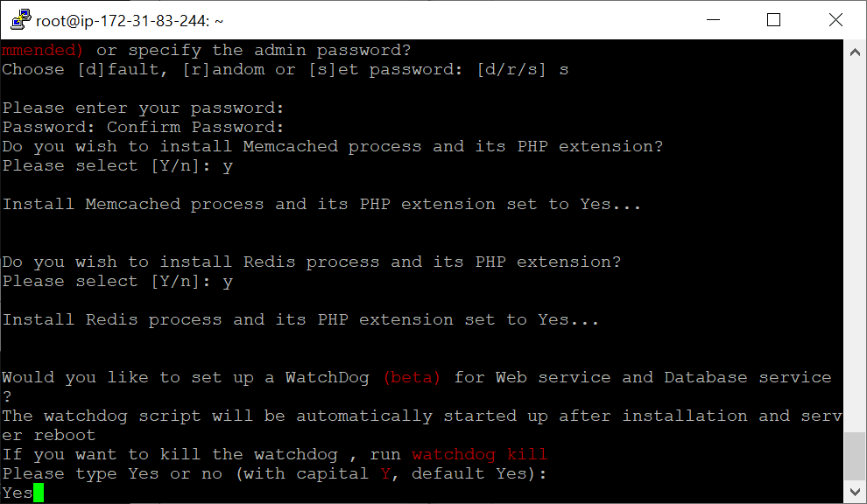Image resolution: width=867 pixels, height=504 pixels.
Task: Click the scrollbar down arrow
Action: point(855,491)
